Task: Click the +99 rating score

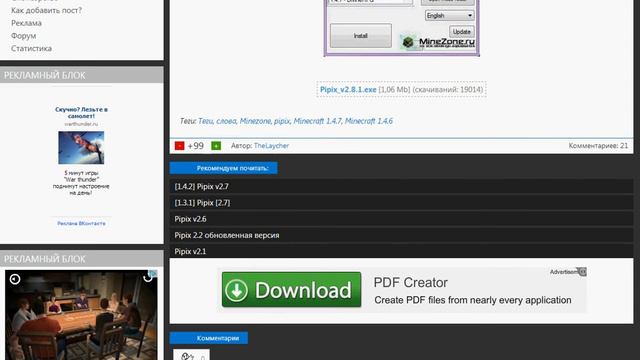Action: tap(196, 146)
